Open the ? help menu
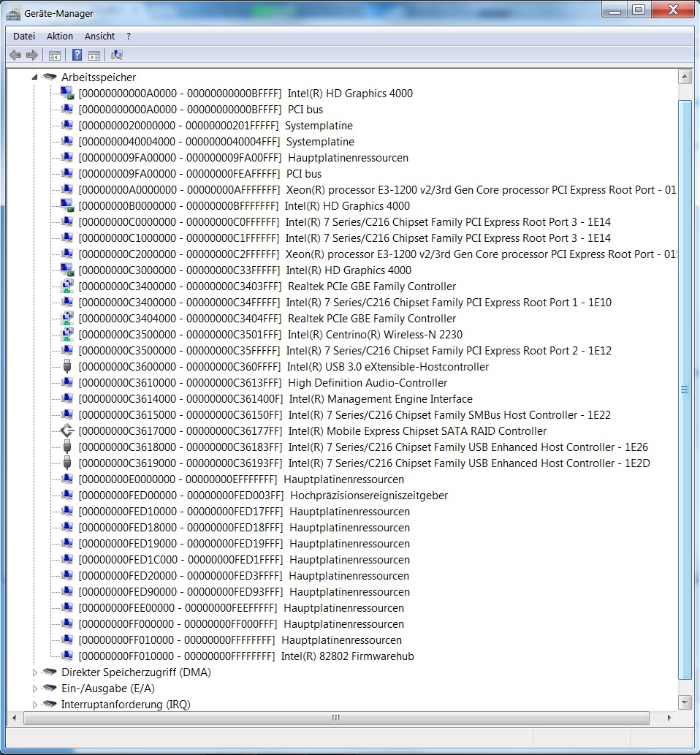This screenshot has height=755, width=700. point(128,36)
